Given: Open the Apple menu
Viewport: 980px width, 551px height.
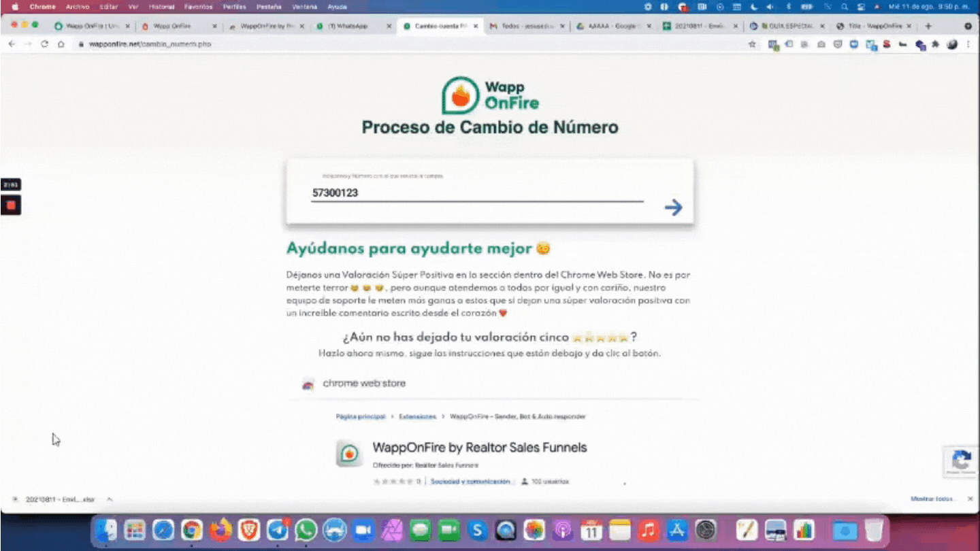Looking at the screenshot, I should tap(15, 7).
